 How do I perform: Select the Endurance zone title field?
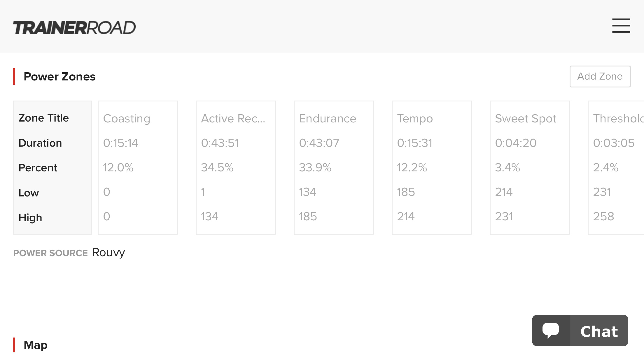(x=334, y=119)
